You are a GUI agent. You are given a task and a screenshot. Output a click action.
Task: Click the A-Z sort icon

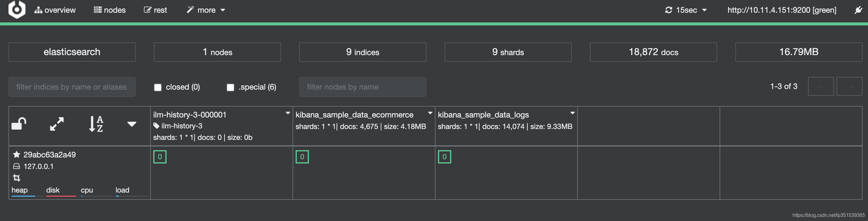pyautogui.click(x=96, y=124)
